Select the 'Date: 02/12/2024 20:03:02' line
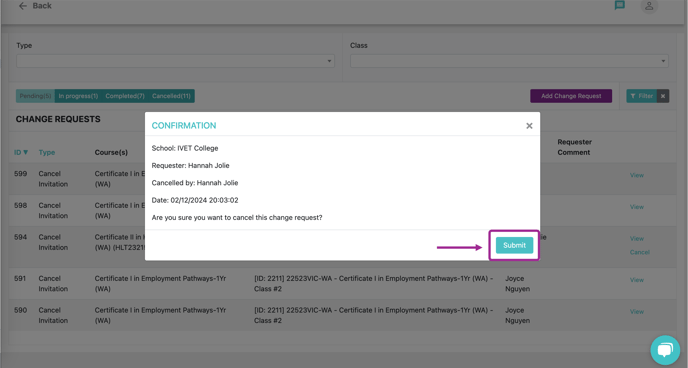Screen dimensions: 688x368 [x=195, y=200]
